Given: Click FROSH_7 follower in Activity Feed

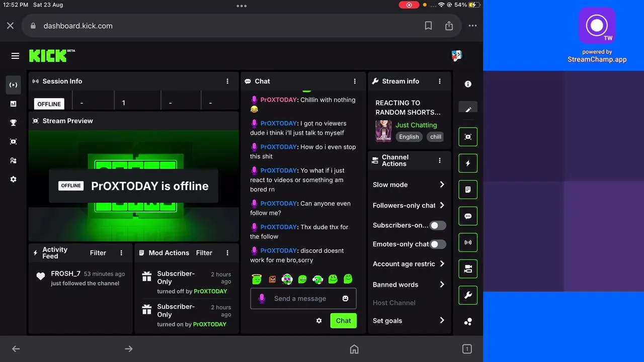Looking at the screenshot, I should coord(65,274).
